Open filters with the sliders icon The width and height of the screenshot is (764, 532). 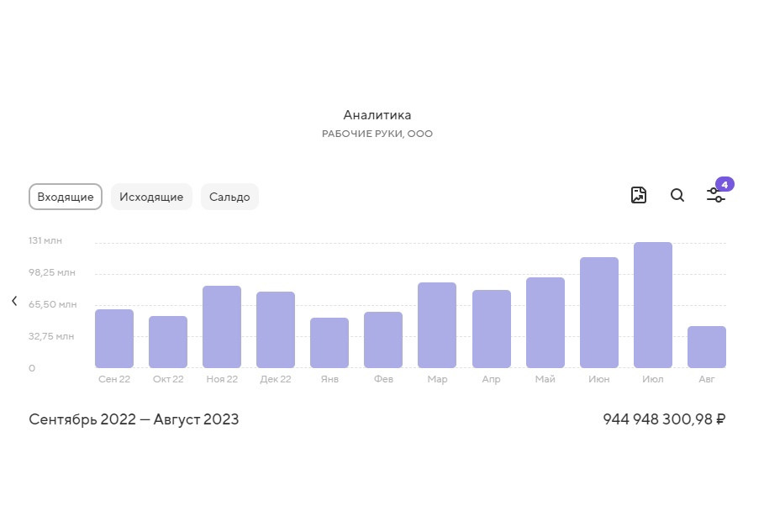[715, 196]
